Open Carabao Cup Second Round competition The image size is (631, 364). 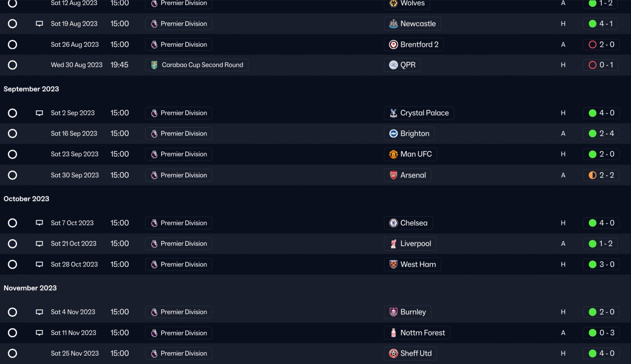coord(202,65)
